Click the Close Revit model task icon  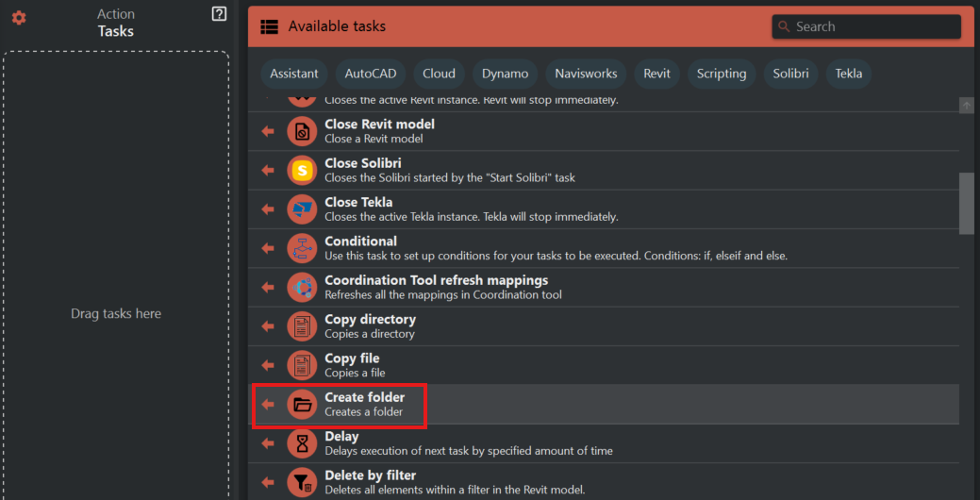303,131
